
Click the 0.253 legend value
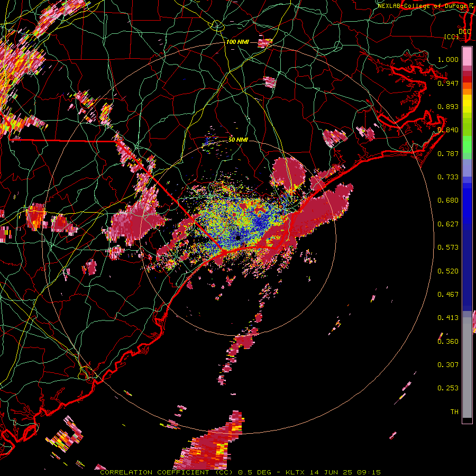click(x=448, y=388)
